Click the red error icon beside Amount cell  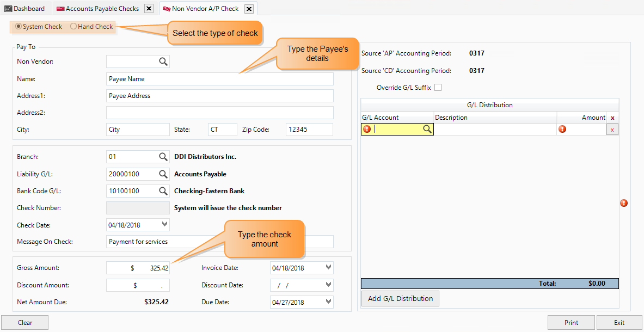pyautogui.click(x=562, y=129)
